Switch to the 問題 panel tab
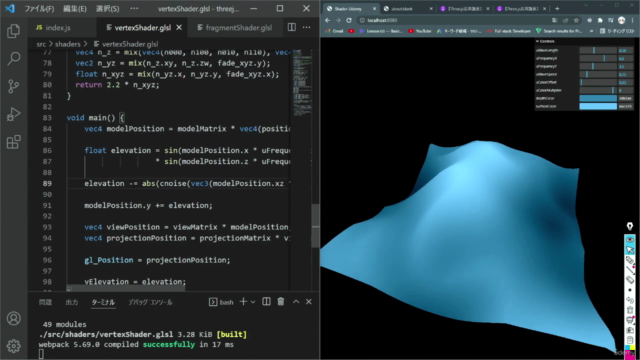 point(45,302)
